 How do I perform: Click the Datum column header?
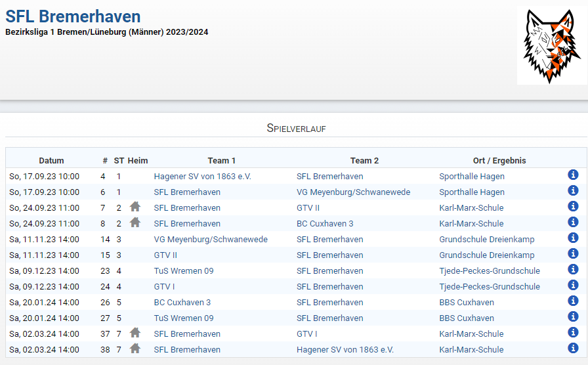[51, 161]
